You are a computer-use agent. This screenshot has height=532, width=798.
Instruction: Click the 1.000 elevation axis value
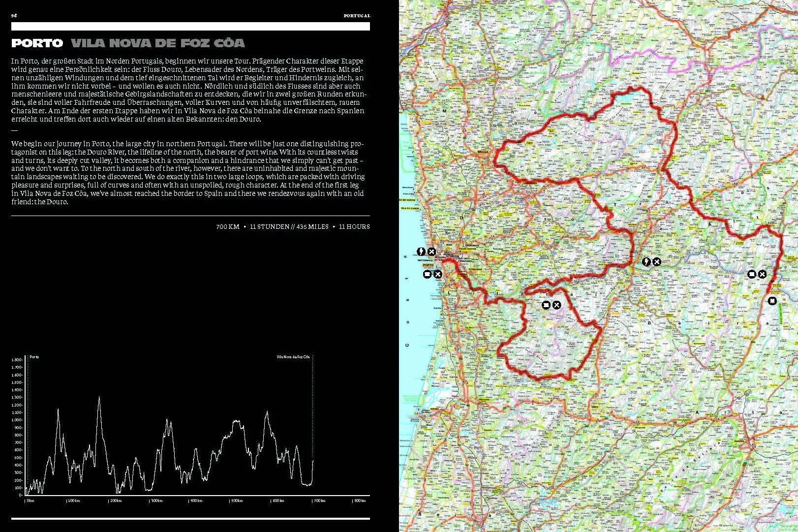click(x=16, y=420)
